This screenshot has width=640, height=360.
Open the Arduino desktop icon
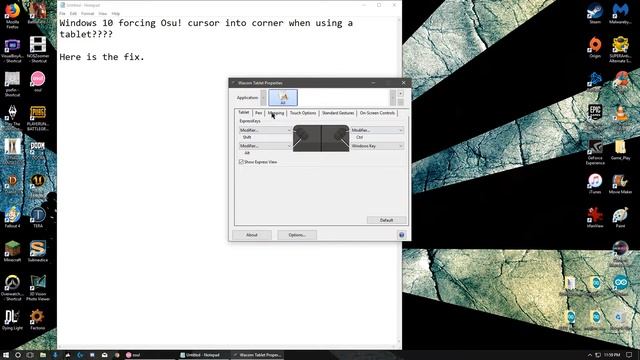(620, 284)
